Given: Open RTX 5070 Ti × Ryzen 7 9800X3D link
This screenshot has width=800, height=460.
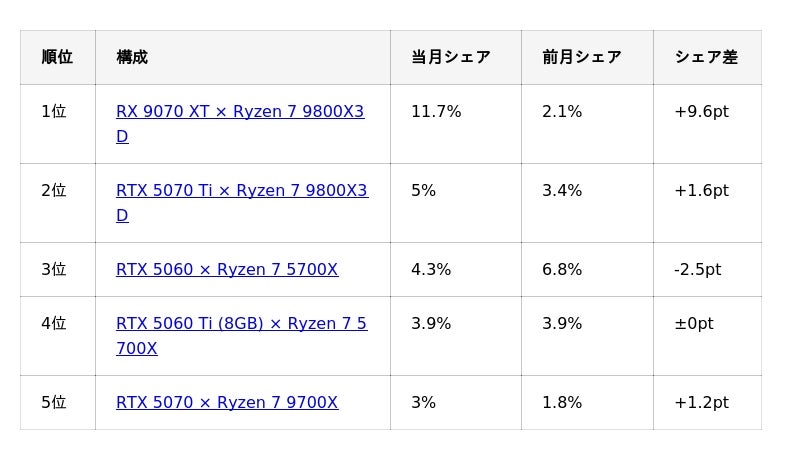Looking at the screenshot, I should pyautogui.click(x=241, y=191).
